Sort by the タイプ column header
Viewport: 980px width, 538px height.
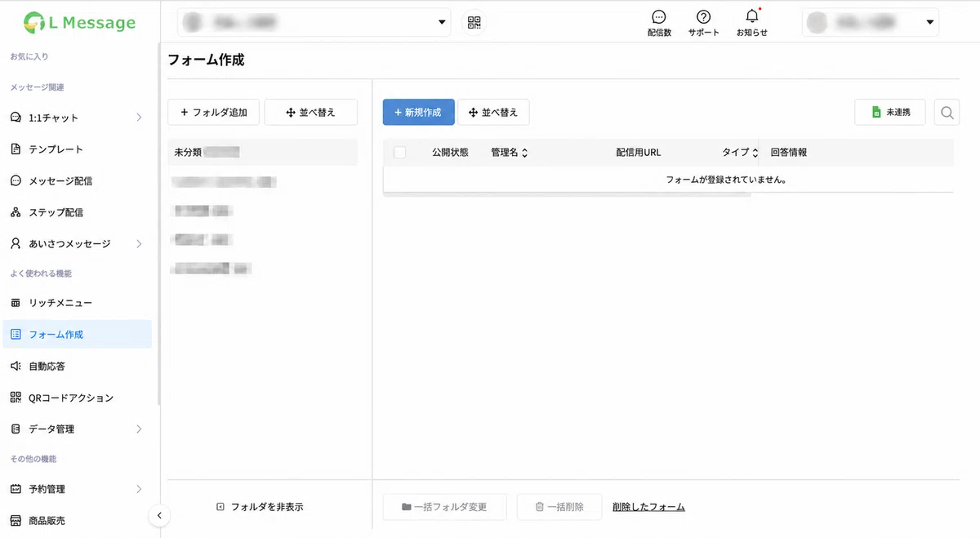pyautogui.click(x=740, y=153)
